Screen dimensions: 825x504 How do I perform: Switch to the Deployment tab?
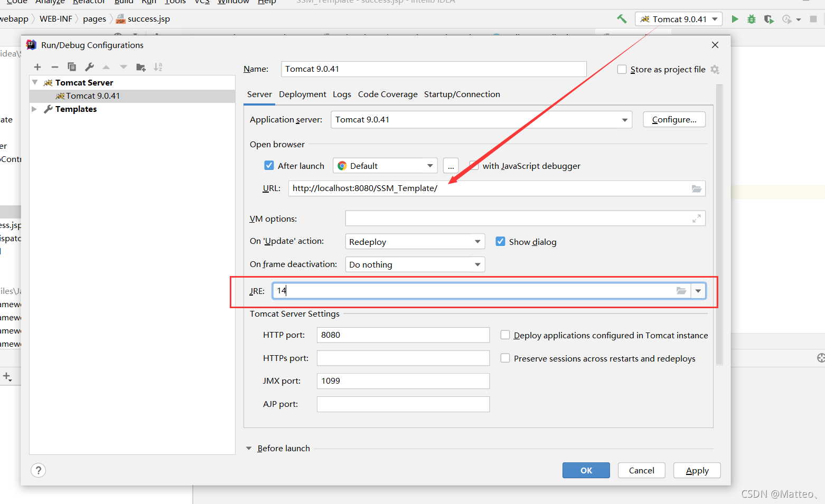303,94
